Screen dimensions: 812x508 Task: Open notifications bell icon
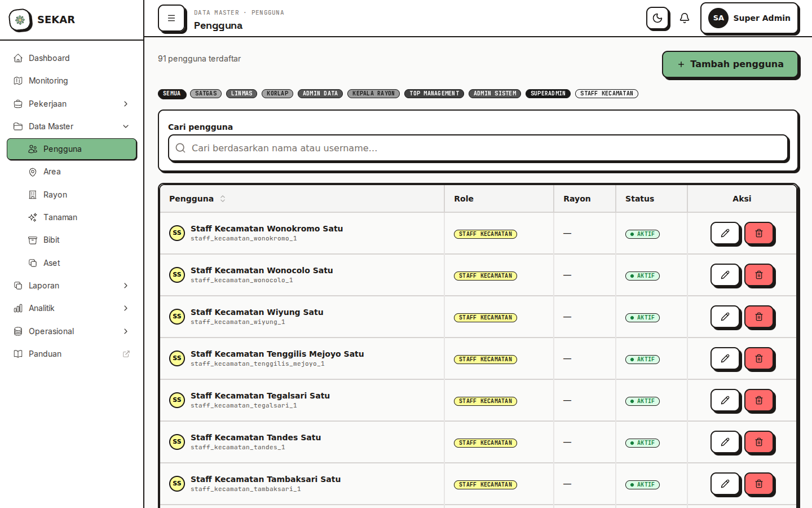pos(685,18)
